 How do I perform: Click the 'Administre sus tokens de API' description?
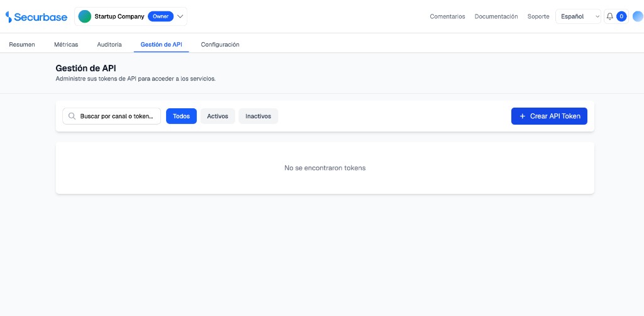(136, 79)
